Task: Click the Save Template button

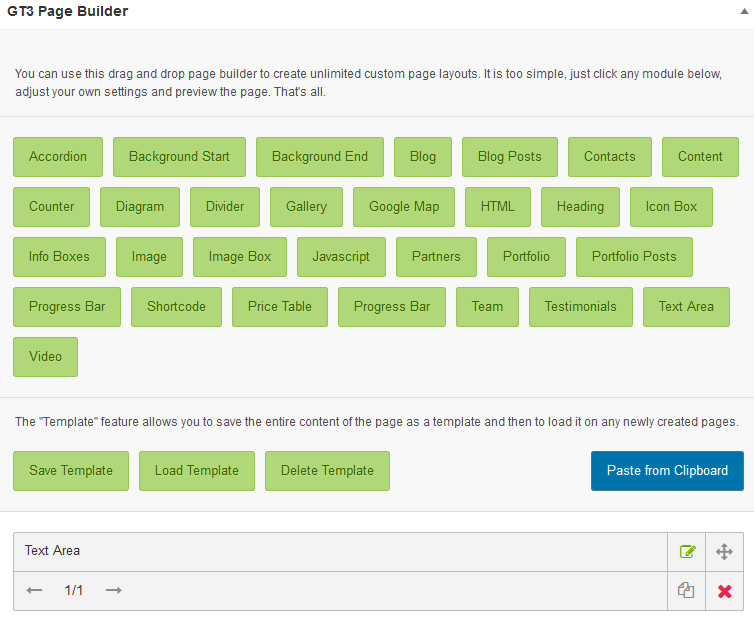Action: point(71,471)
